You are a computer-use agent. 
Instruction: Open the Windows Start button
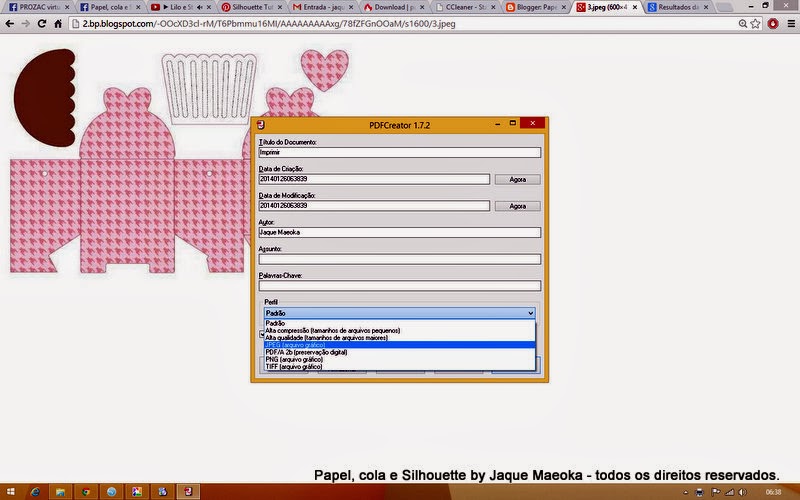pos(10,492)
